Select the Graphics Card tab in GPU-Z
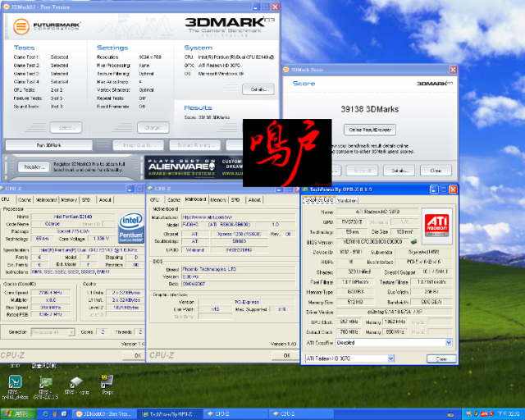525x420 pixels. point(319,200)
